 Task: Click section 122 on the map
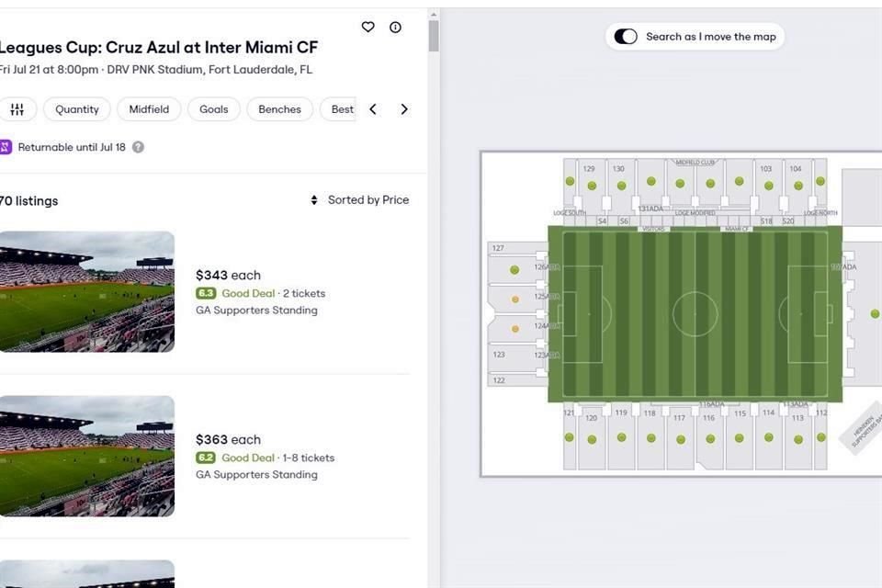(x=498, y=380)
